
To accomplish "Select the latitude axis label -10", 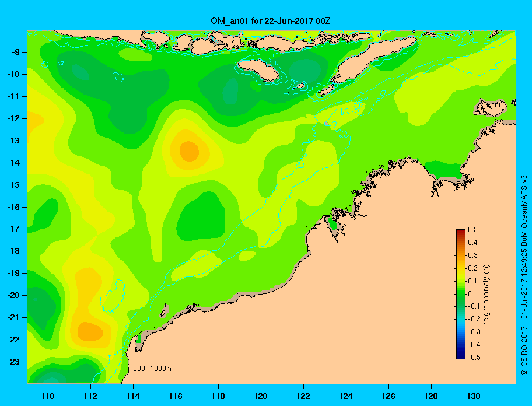I will [13, 74].
